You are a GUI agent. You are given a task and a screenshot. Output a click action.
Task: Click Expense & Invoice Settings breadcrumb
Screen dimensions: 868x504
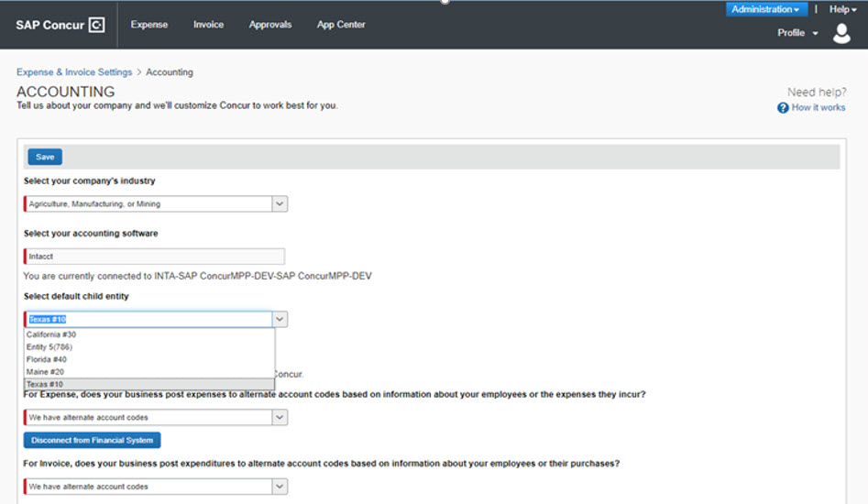(74, 72)
